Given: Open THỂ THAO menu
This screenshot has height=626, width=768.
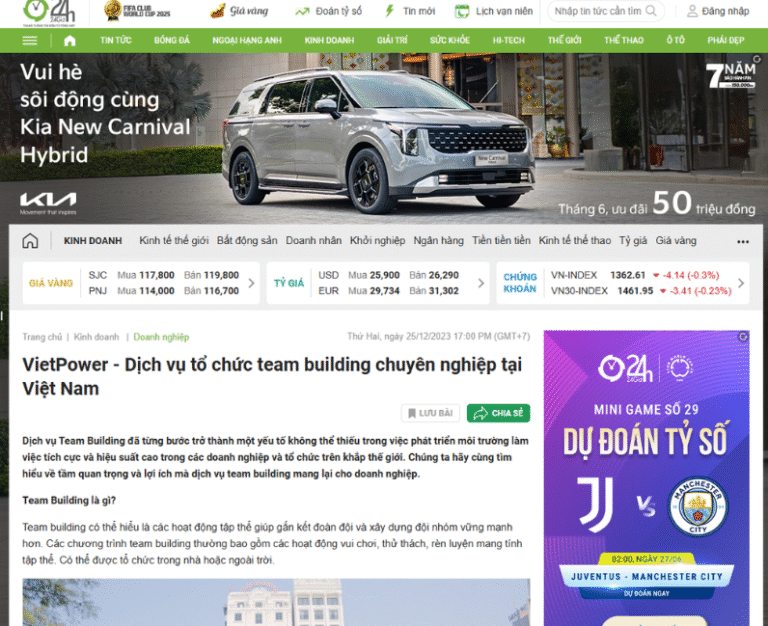Looking at the screenshot, I should pos(624,41).
